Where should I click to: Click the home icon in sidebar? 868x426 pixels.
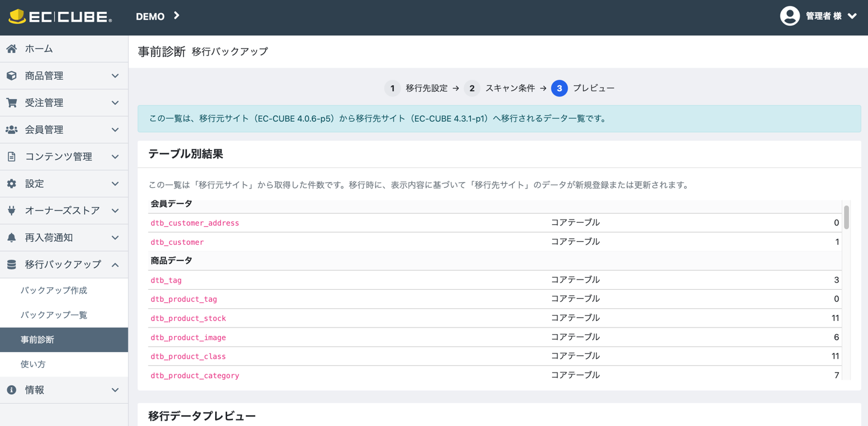point(11,49)
